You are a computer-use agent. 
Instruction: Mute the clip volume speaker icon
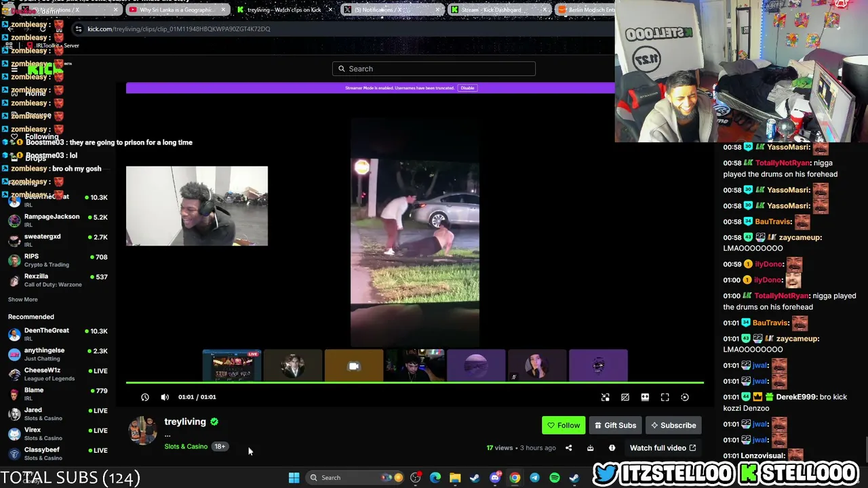click(165, 397)
